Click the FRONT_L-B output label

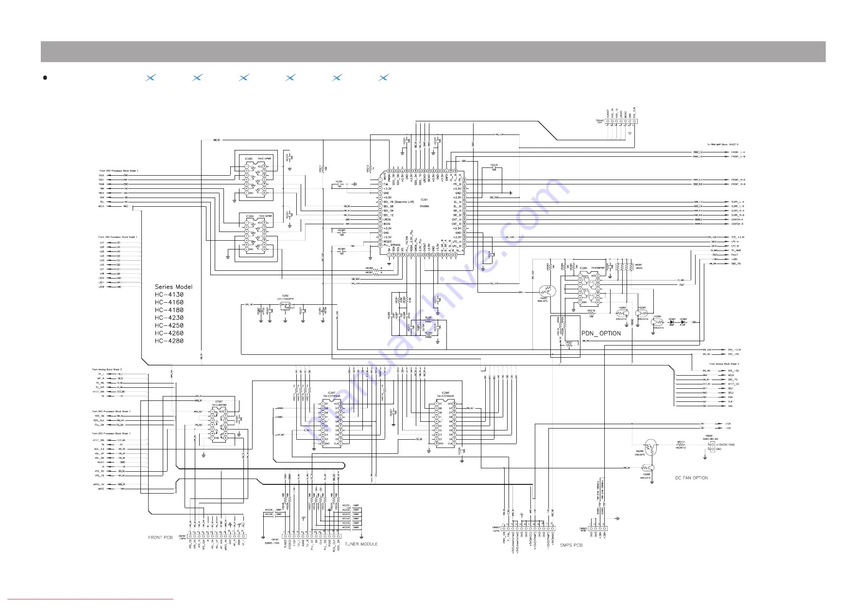738,157
